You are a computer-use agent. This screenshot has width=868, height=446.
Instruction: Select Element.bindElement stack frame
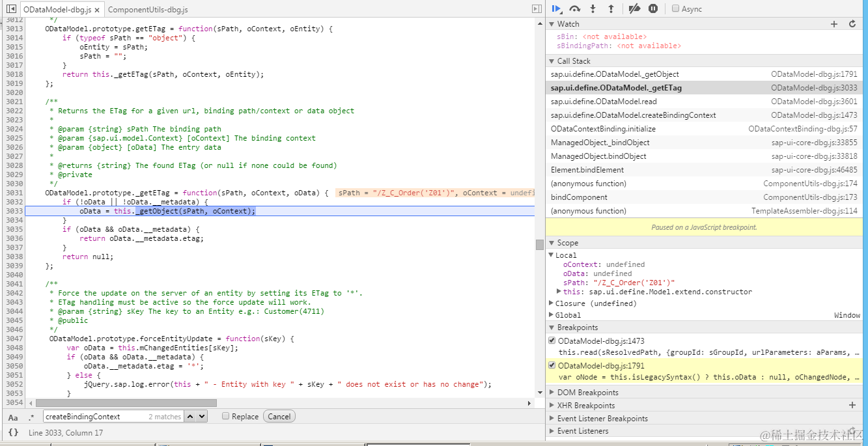[704, 170]
